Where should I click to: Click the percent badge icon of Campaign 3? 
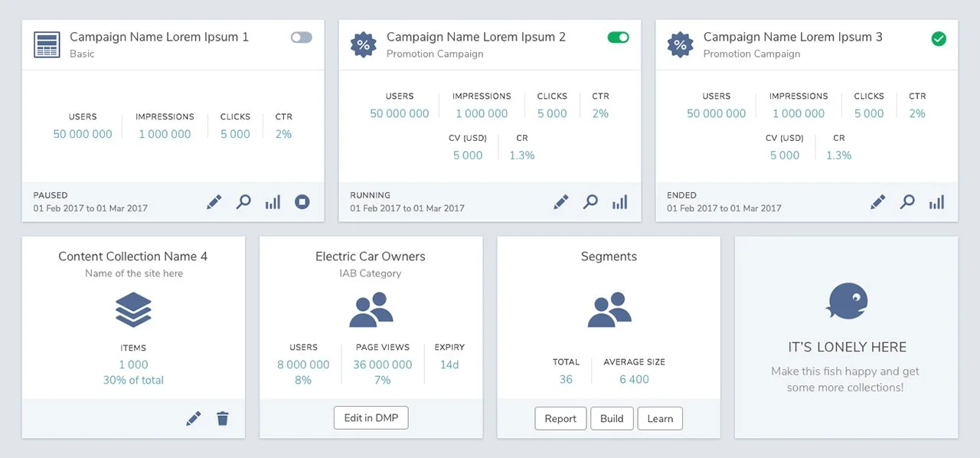pos(681,44)
